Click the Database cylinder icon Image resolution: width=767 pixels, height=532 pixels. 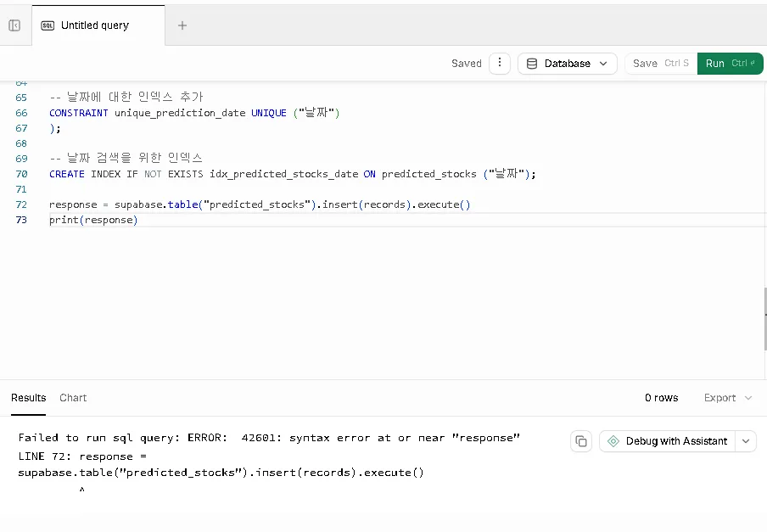(x=532, y=64)
